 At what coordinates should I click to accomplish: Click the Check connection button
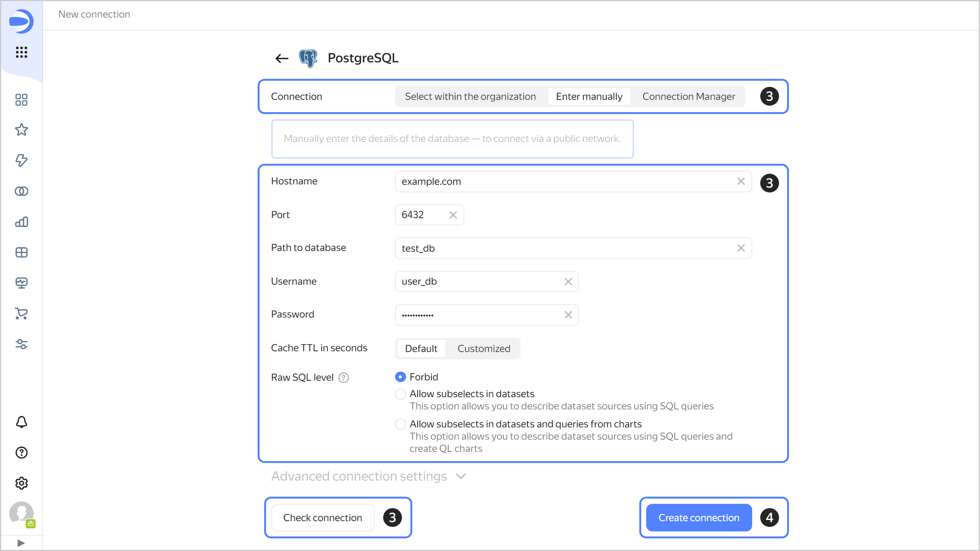point(322,518)
